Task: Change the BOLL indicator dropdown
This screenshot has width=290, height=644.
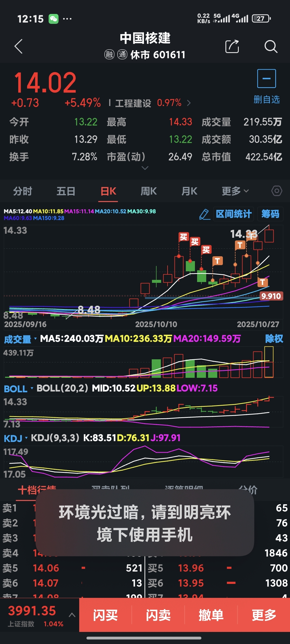Action: [19, 389]
